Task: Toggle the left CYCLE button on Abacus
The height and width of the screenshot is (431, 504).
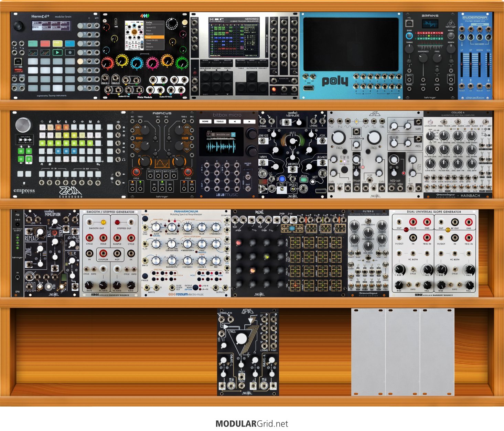Action: pyautogui.click(x=136, y=172)
